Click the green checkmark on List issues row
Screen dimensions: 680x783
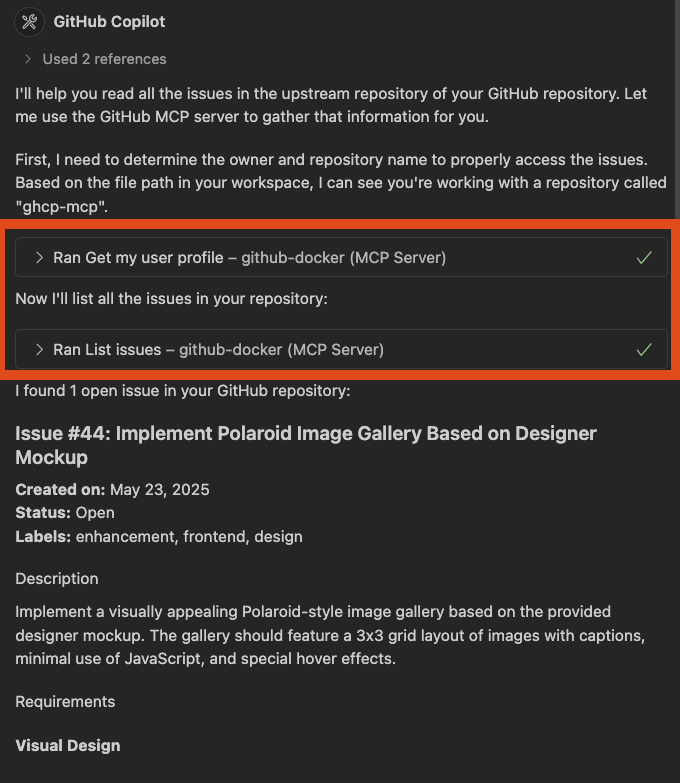click(644, 350)
